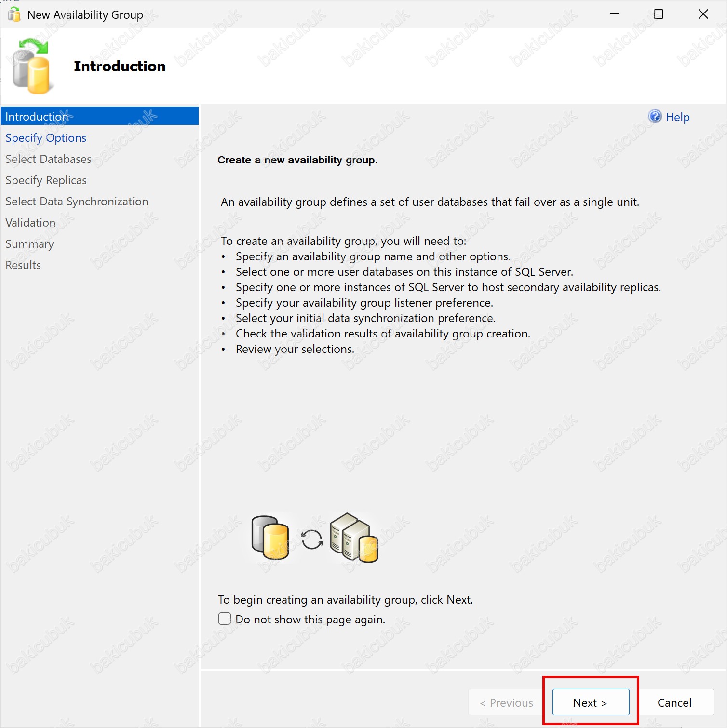
Task: Click the circular sync arrows icon
Action: click(312, 539)
